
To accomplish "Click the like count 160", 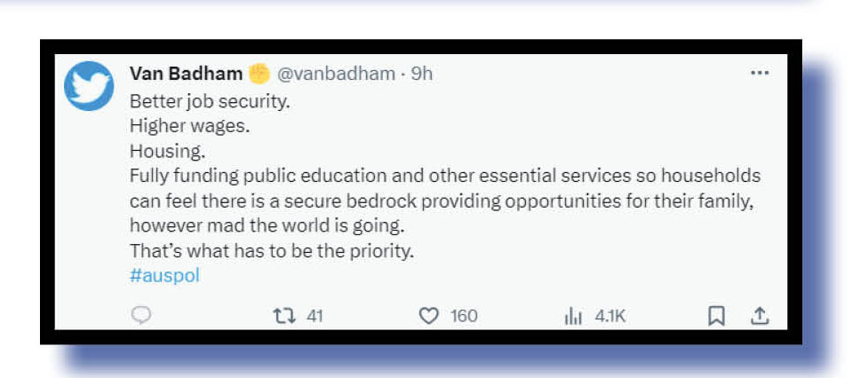I will point(463,315).
